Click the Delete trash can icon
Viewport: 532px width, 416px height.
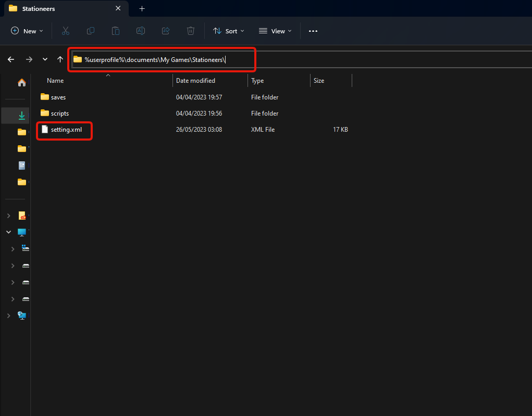pyautogui.click(x=191, y=31)
